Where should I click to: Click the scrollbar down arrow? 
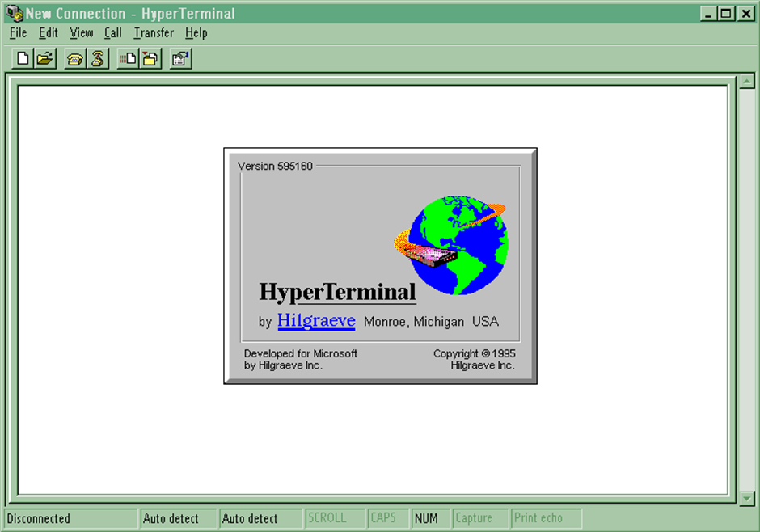pos(746,499)
